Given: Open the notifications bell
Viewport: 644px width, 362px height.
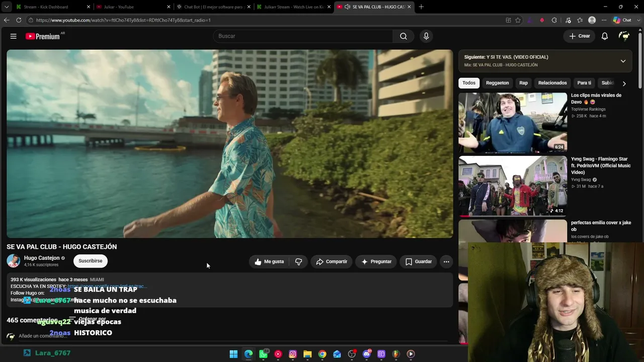Looking at the screenshot, I should point(605,36).
